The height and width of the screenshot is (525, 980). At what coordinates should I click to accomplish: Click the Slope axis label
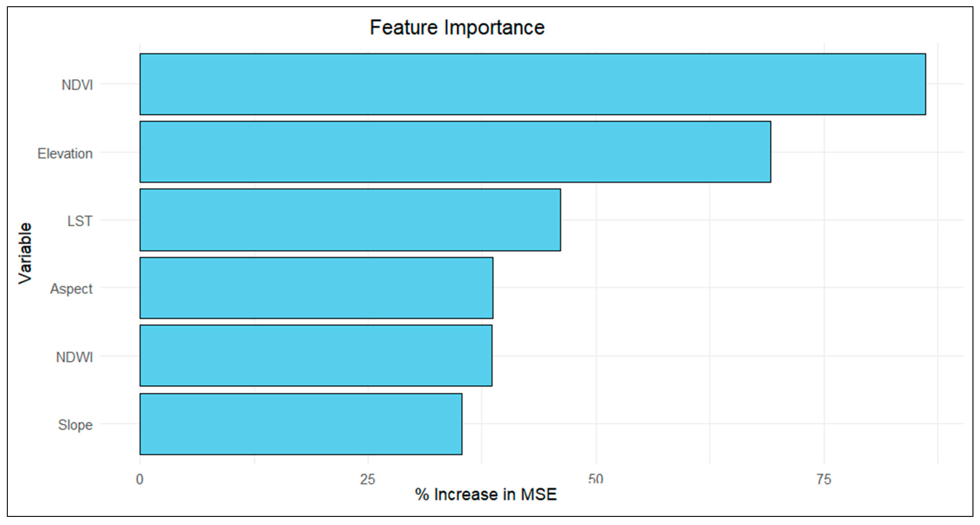[75, 425]
